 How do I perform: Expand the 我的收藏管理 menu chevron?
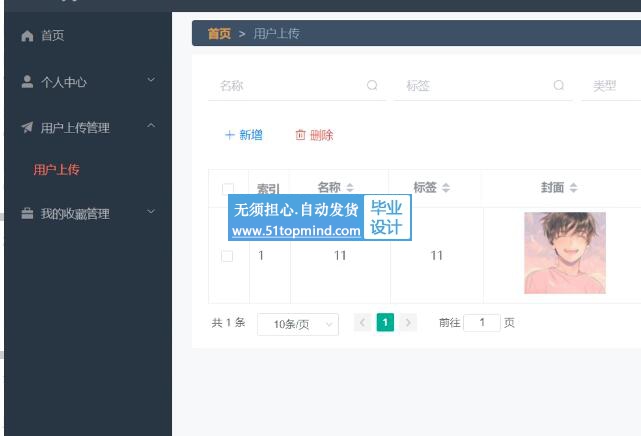coord(151,211)
